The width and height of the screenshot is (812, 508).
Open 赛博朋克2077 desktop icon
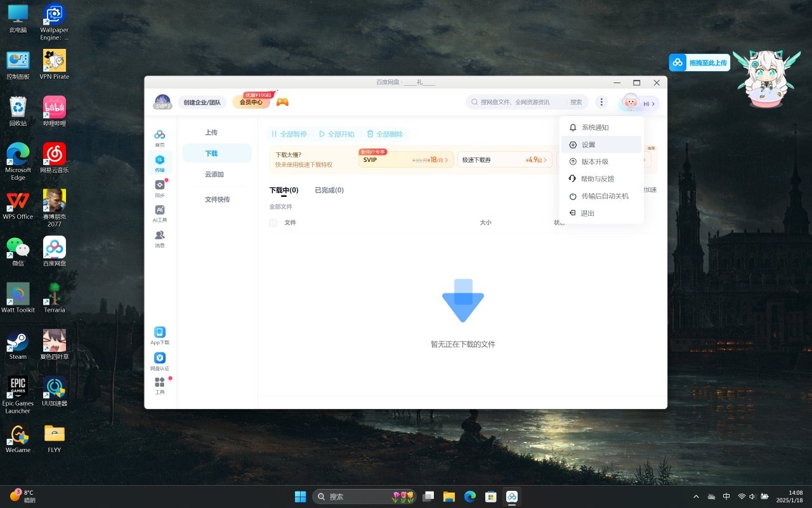click(x=55, y=208)
